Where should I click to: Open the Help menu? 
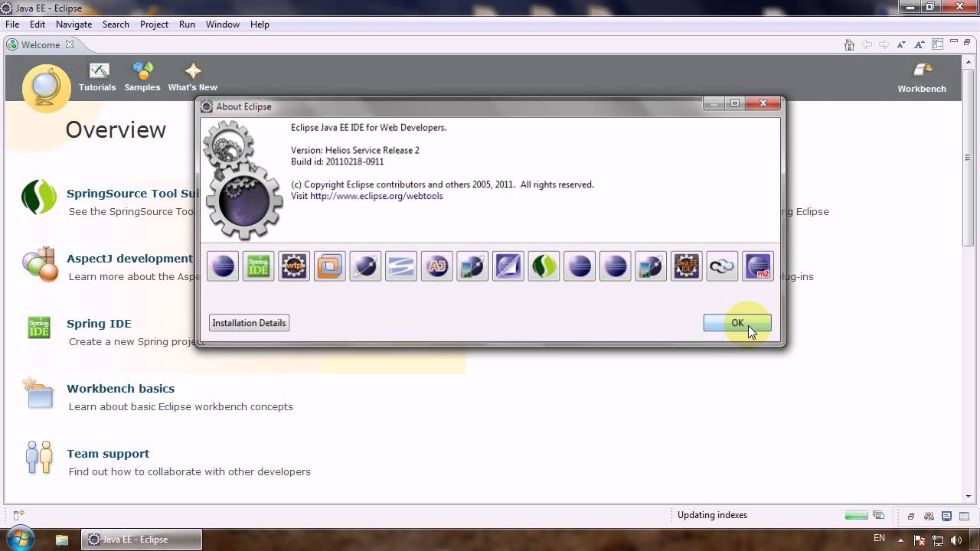[x=260, y=24]
